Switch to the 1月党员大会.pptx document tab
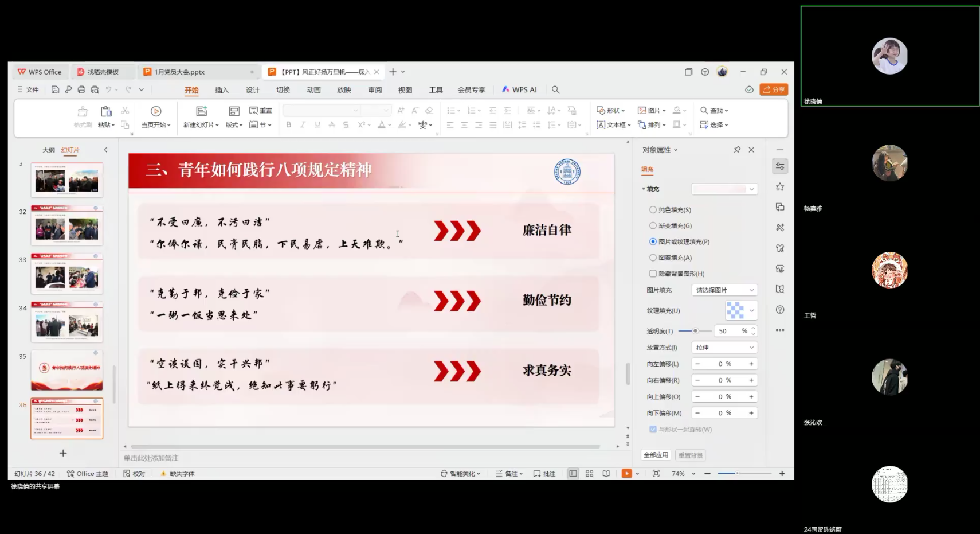The image size is (980, 534). click(179, 72)
